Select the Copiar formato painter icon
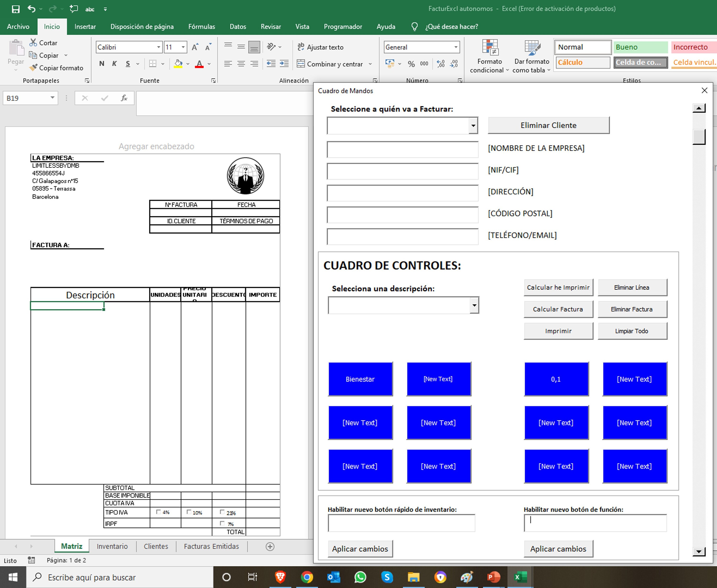This screenshot has height=588, width=717. [33, 67]
